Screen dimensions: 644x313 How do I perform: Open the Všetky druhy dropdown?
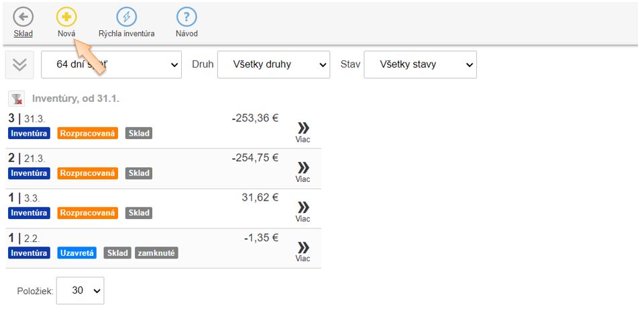pos(274,65)
